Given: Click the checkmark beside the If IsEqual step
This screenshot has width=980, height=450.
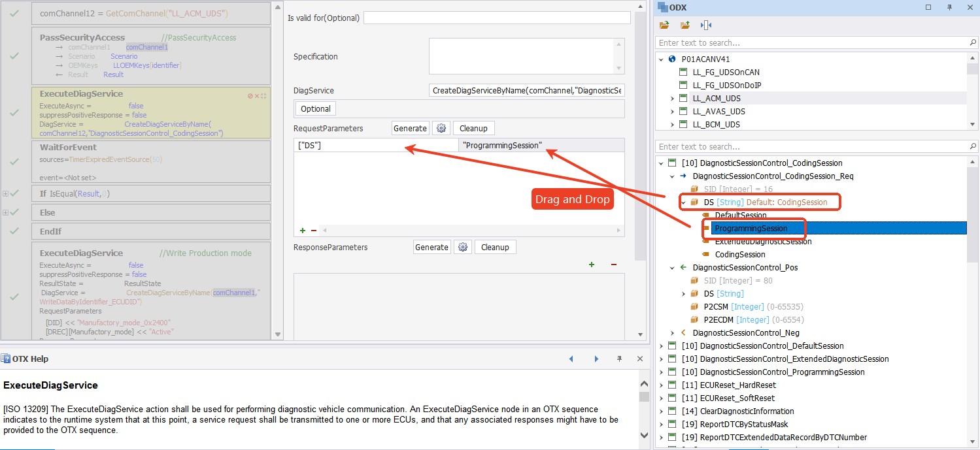Looking at the screenshot, I should (14, 193).
